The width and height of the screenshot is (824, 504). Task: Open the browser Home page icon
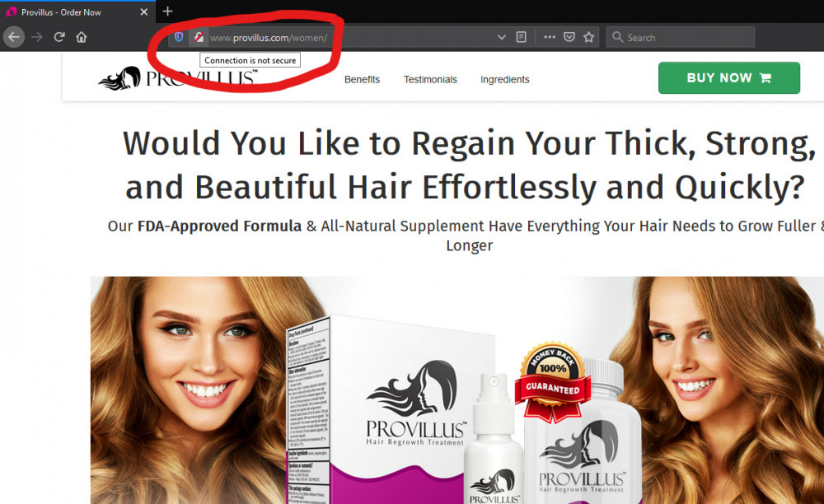coord(82,37)
